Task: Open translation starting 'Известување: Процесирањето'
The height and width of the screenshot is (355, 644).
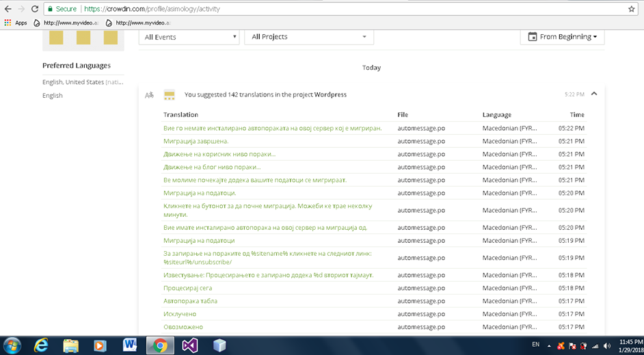Action: (x=268, y=275)
